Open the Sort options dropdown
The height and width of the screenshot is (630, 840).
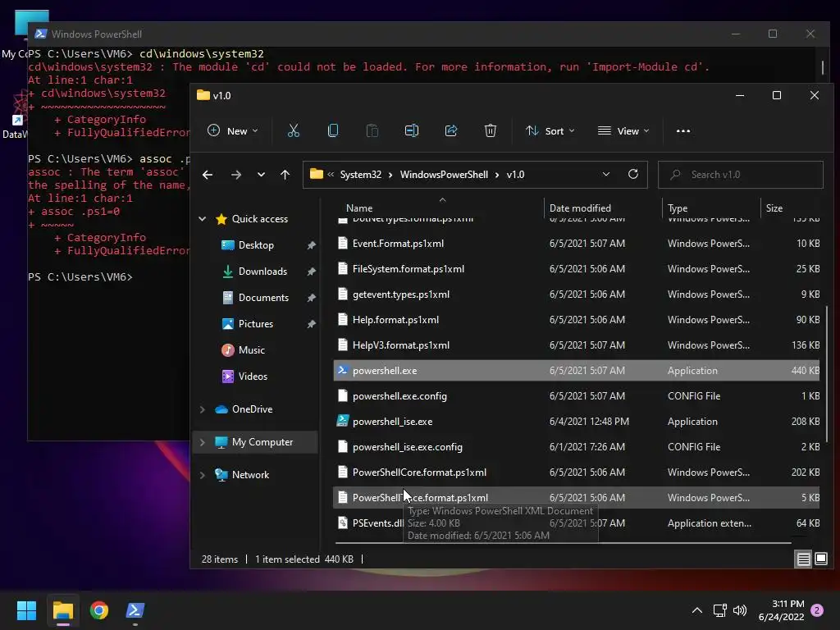click(550, 130)
